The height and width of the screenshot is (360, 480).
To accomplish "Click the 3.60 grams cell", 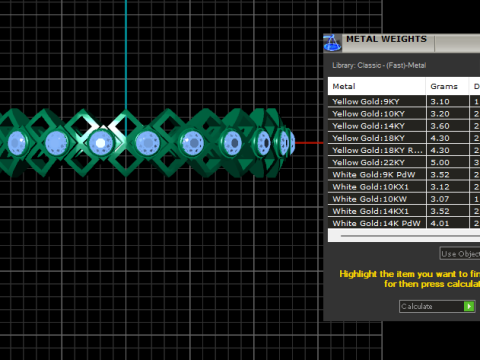I will coord(447,126).
